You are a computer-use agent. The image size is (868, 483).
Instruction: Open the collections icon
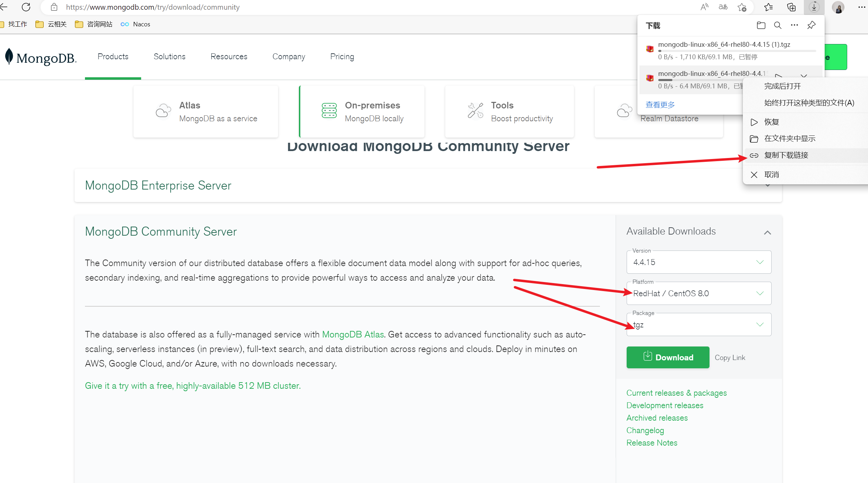(791, 7)
